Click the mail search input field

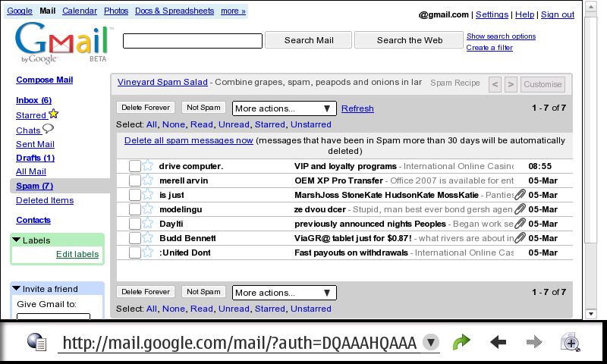pos(193,41)
